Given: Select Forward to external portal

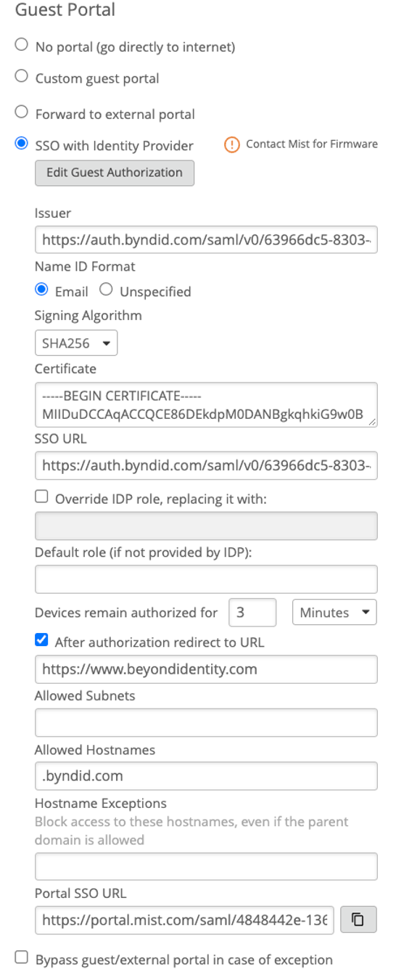Looking at the screenshot, I should click(x=22, y=113).
